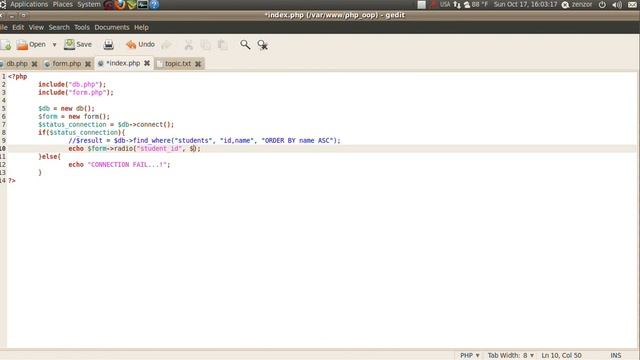This screenshot has width=640, height=360.
Task: Close the *index.php tab
Action: (147, 63)
